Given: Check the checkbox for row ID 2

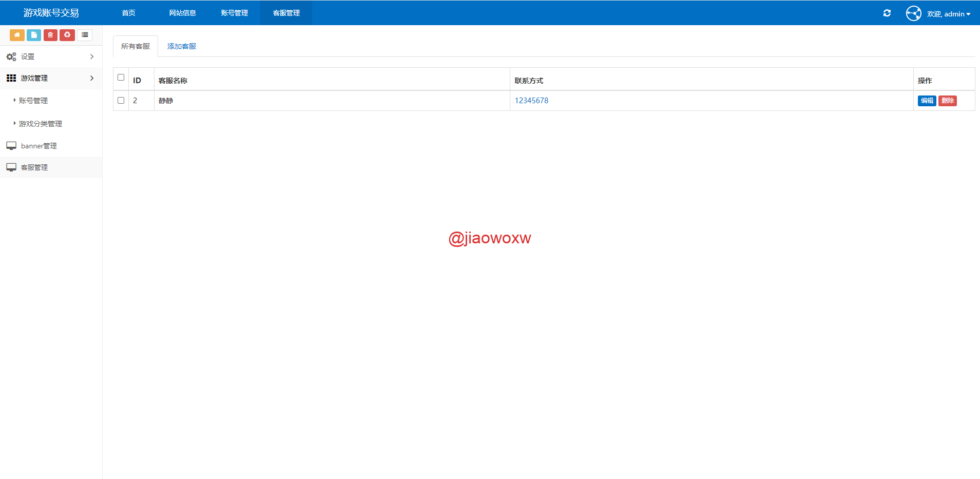Looking at the screenshot, I should click(x=121, y=101).
